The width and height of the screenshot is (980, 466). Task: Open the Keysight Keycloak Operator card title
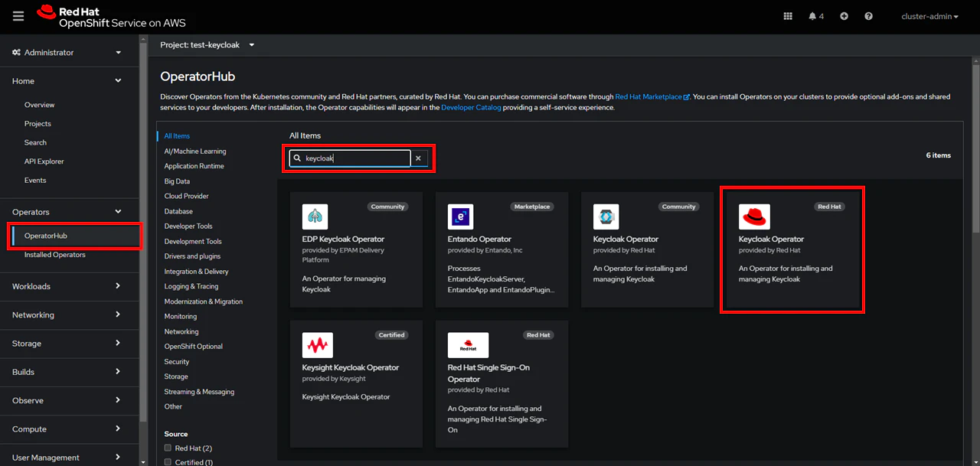[x=350, y=368]
